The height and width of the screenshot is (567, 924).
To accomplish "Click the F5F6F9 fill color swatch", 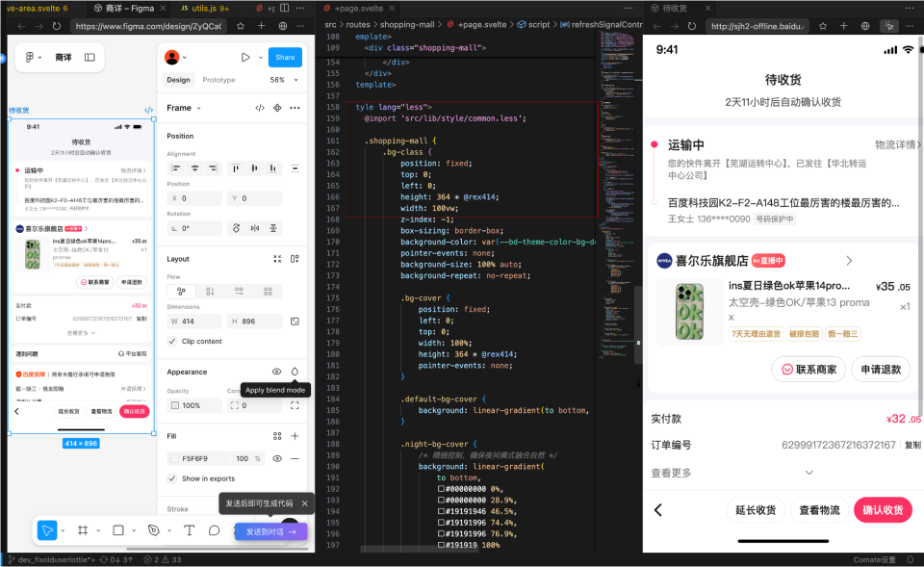I will tap(173, 459).
